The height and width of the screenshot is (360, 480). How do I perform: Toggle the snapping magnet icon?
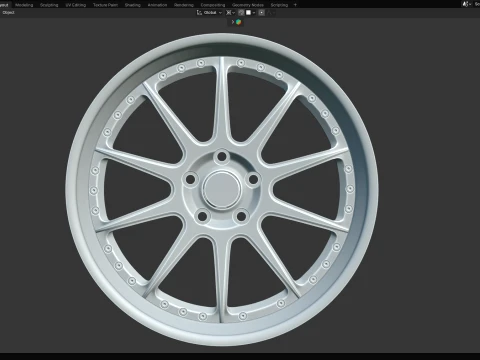pos(241,13)
